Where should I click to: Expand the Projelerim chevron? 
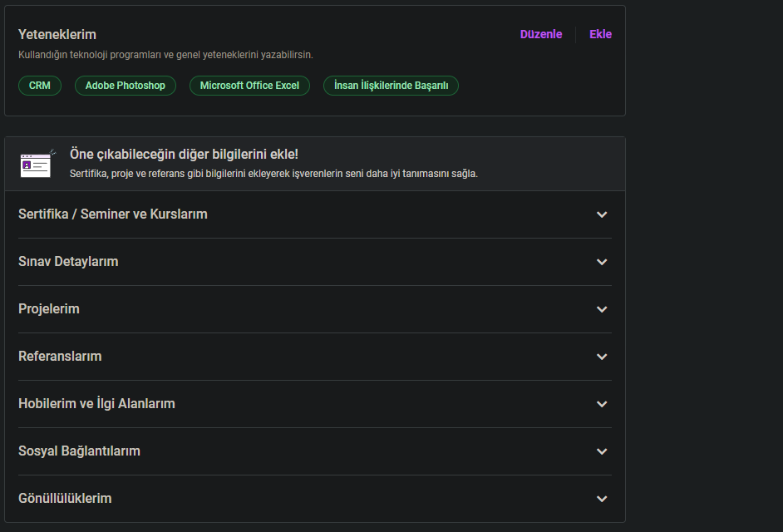click(602, 310)
